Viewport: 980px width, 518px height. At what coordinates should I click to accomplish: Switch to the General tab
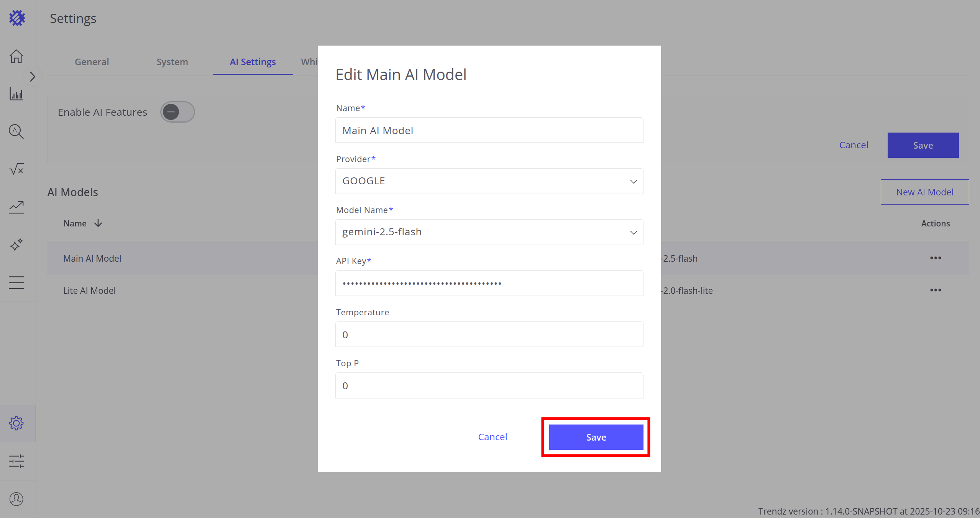coord(92,62)
